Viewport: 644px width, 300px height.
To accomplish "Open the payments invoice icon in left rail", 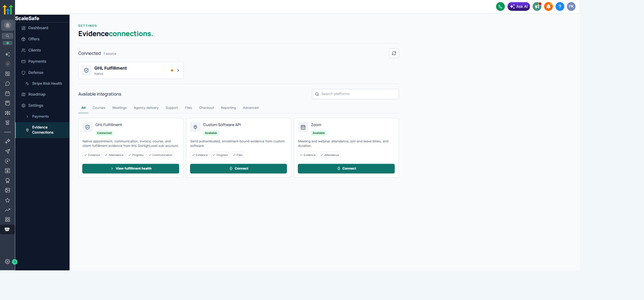I will [8, 123].
